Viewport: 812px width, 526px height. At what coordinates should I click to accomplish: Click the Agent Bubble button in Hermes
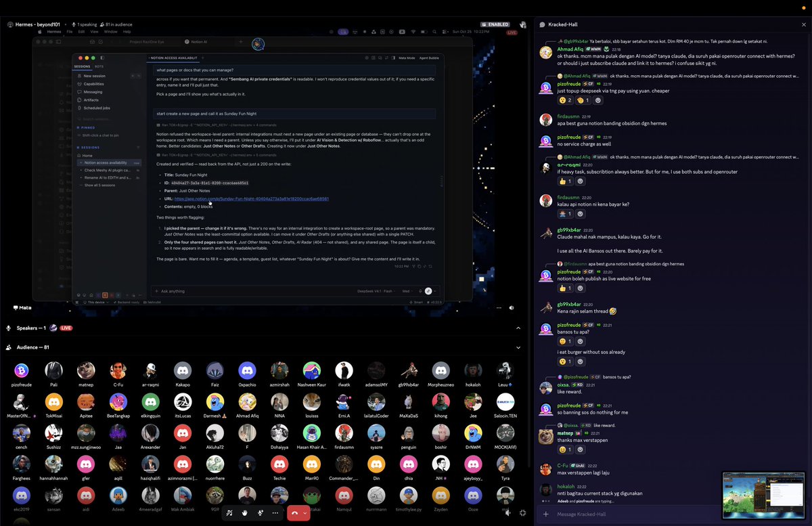pos(429,58)
